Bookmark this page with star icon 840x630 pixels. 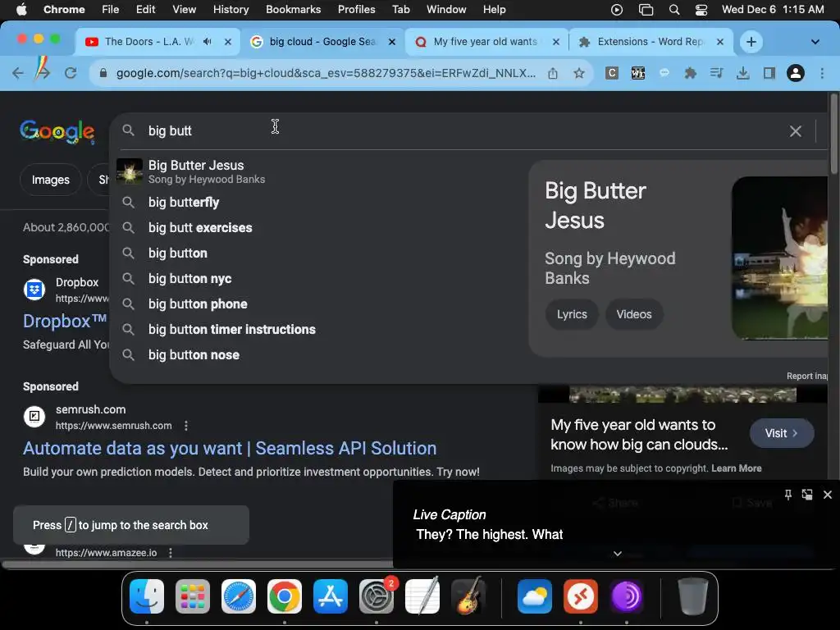click(579, 73)
